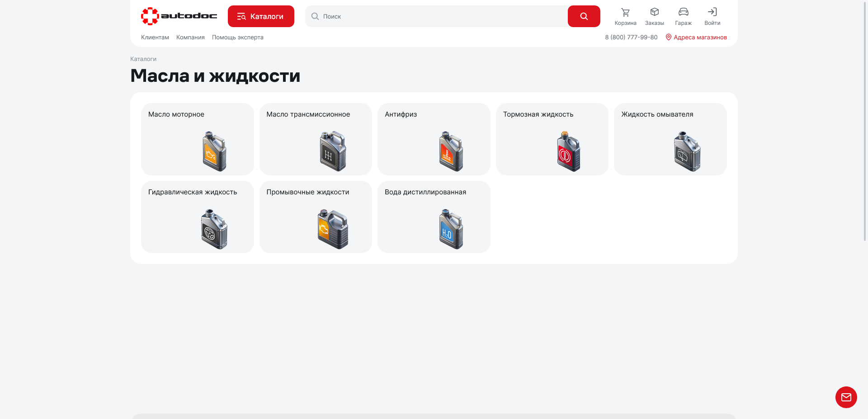Viewport: 868px width, 419px height.
Task: Open the Каталоги red button
Action: [x=261, y=16]
